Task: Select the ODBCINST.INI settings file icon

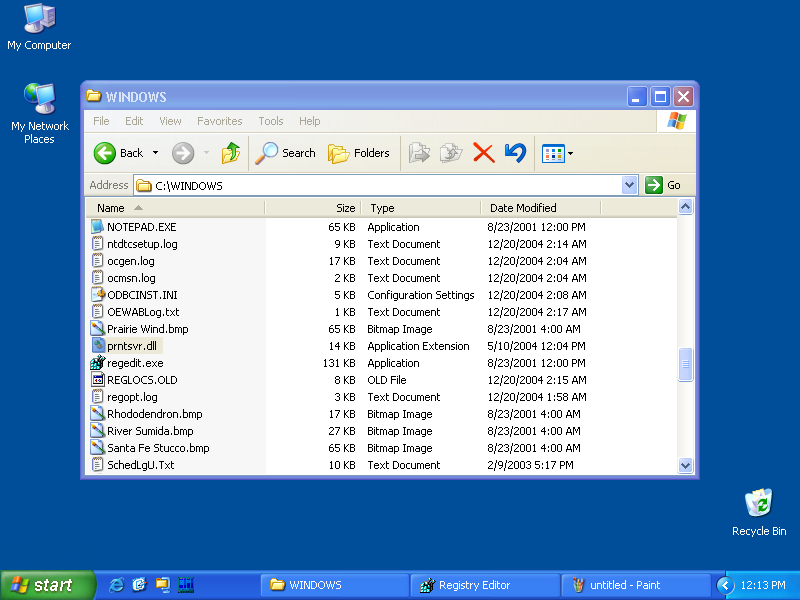Action: 97,294
